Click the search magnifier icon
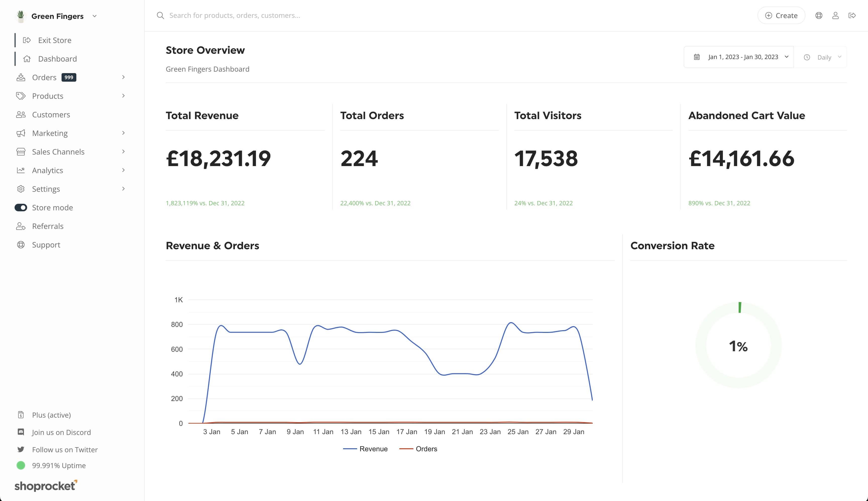868x501 pixels. pos(160,16)
